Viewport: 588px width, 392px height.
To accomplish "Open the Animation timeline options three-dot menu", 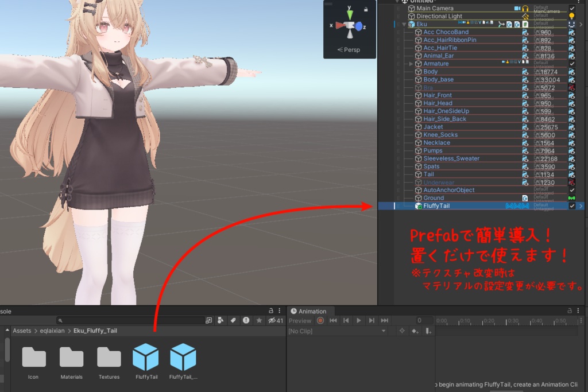I will point(581,320).
